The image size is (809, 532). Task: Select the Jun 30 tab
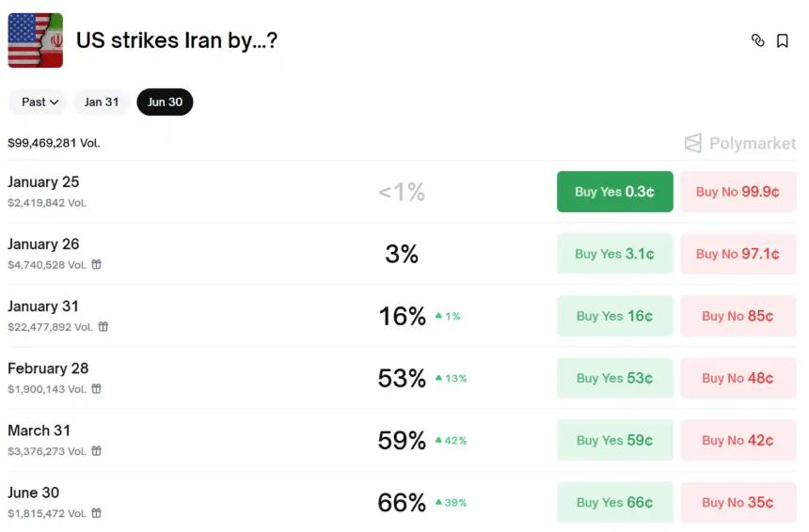pyautogui.click(x=165, y=102)
